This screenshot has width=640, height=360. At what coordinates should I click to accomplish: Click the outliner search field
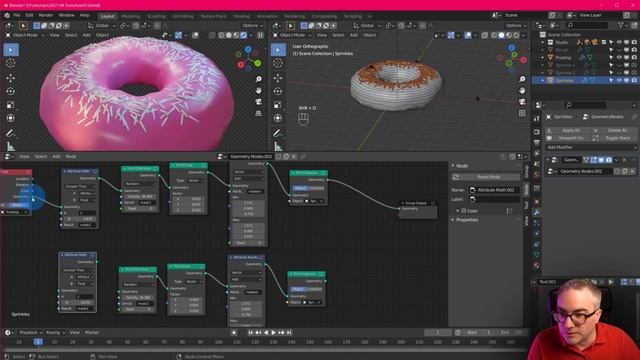click(x=587, y=25)
